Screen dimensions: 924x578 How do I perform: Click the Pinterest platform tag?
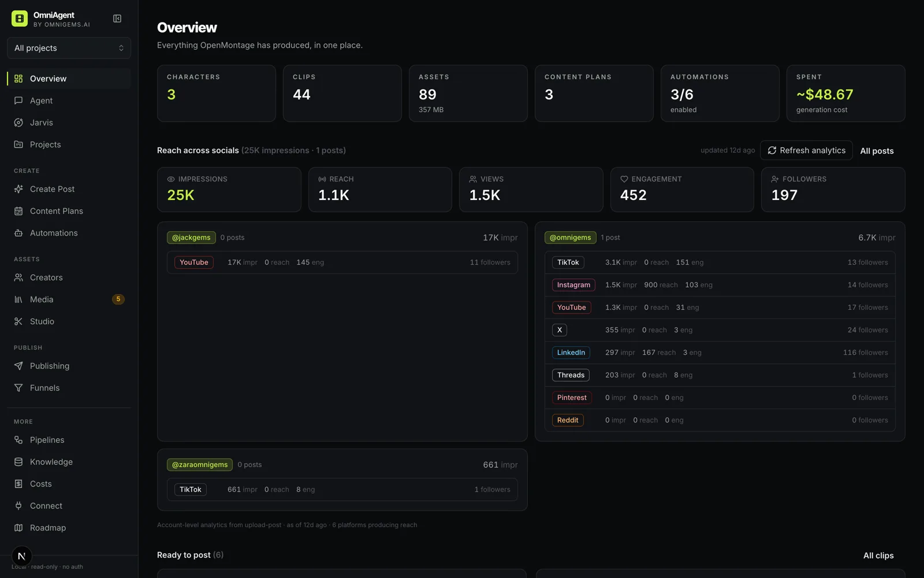[x=572, y=398]
